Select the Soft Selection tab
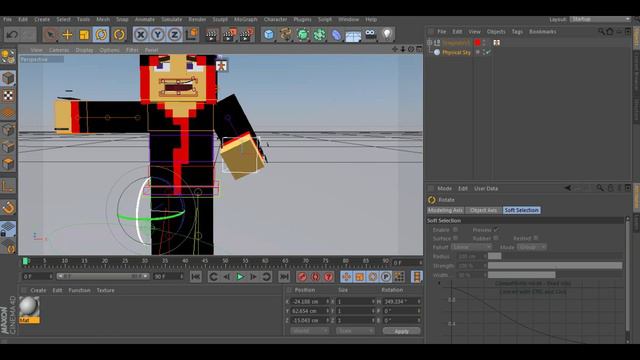Screen dimensions: 640x360 coord(522,210)
